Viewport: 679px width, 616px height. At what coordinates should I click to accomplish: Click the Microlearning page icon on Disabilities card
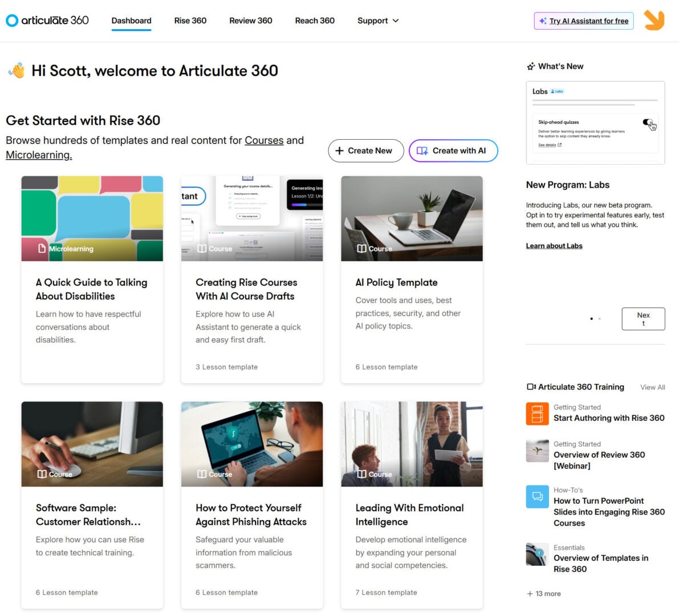42,249
